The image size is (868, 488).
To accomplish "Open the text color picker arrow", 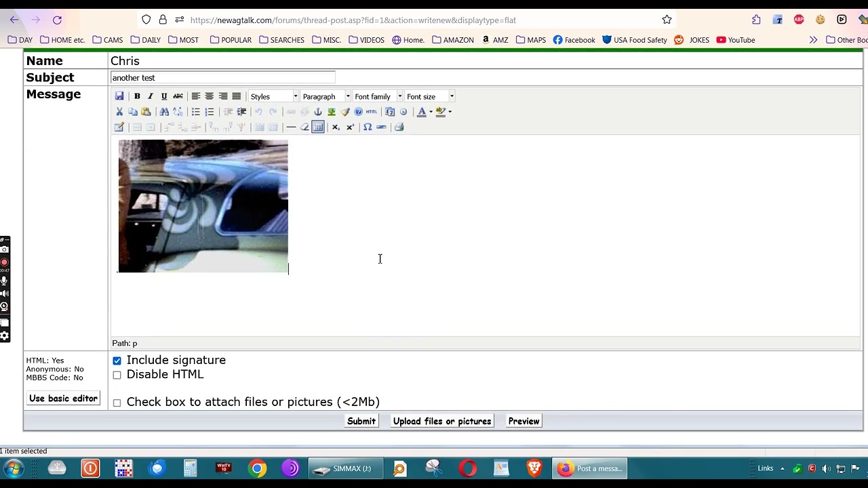I will 431,112.
